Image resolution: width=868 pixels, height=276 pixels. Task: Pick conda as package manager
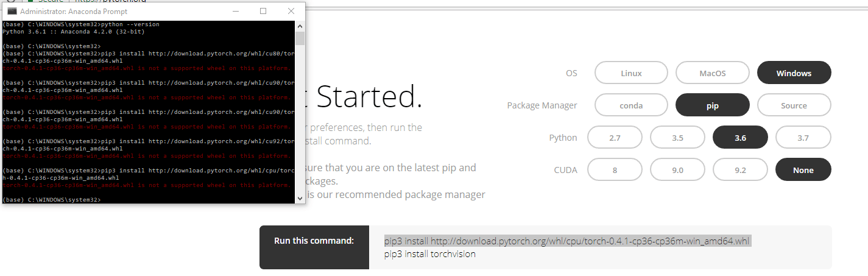click(x=631, y=105)
